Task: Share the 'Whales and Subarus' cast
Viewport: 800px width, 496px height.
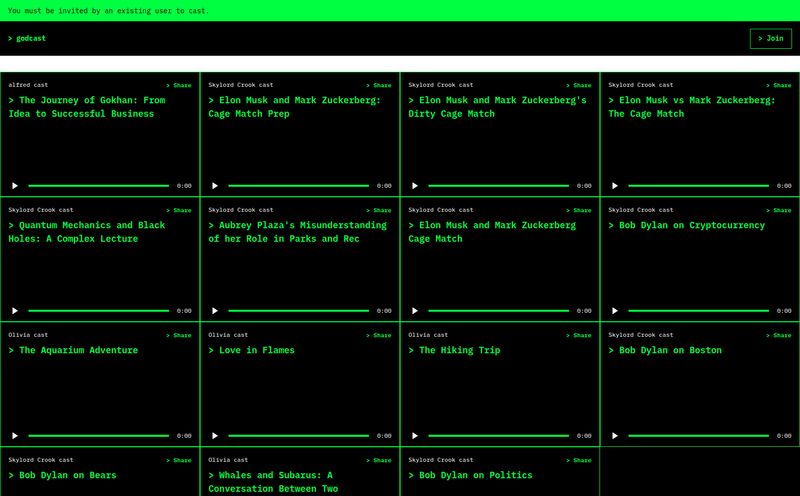Action: coord(379,460)
